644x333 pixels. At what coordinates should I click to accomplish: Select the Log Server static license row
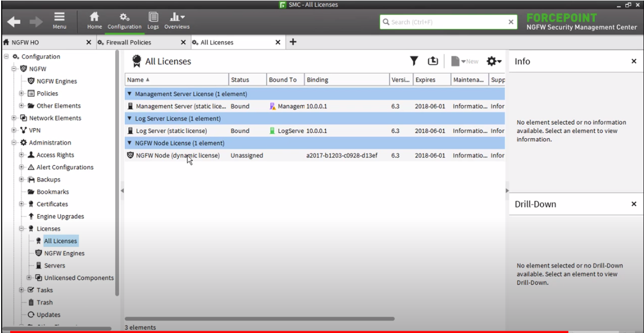(315, 131)
